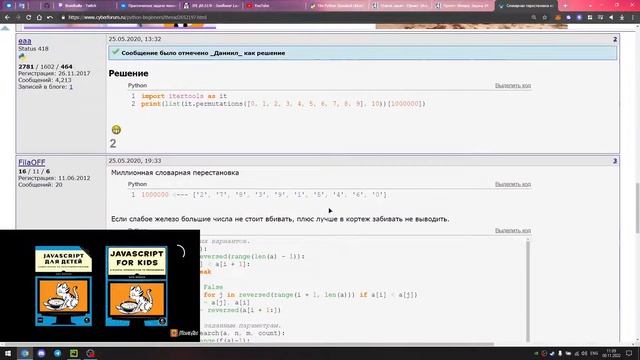
Task: Click 'Status 418' under eaa
Action: click(33, 49)
